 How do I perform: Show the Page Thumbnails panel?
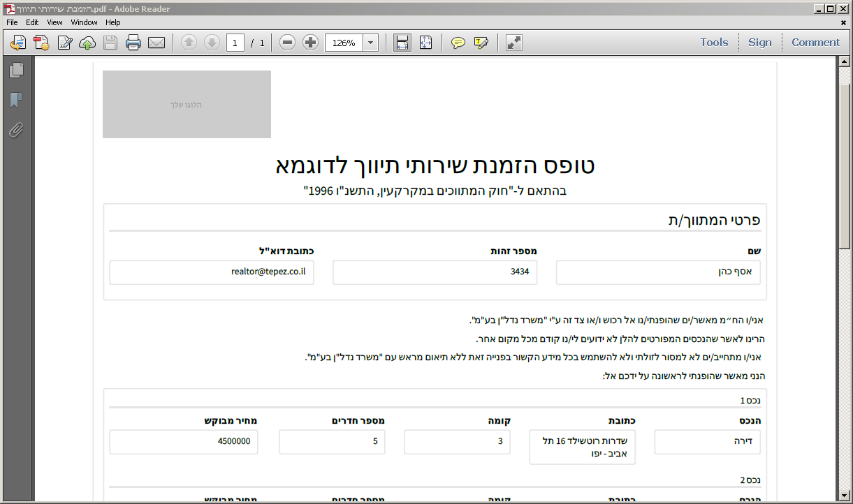click(x=16, y=70)
